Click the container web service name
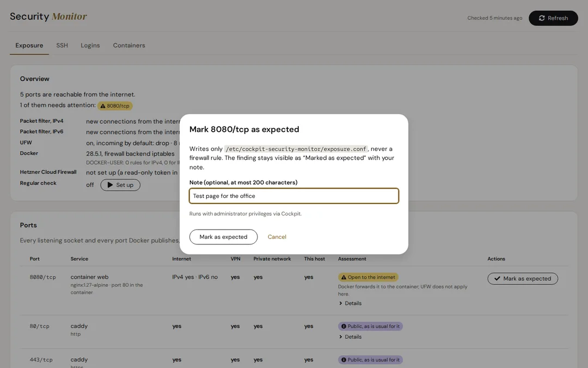 (89, 277)
